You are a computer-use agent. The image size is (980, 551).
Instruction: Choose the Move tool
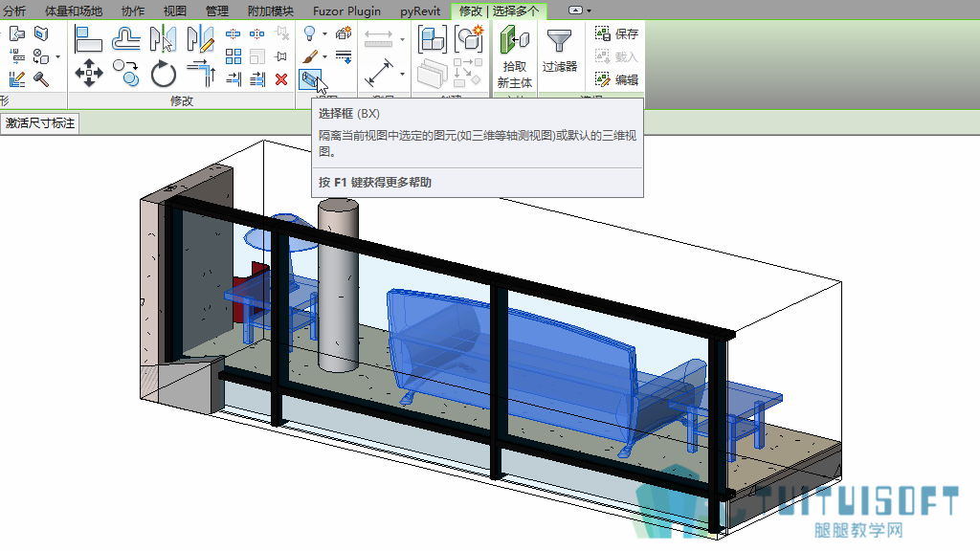[x=89, y=73]
